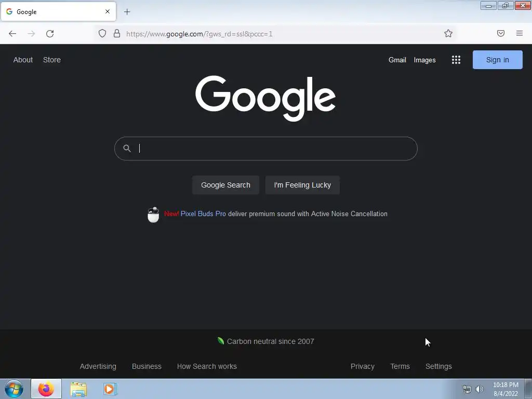
Task: Click the Google Search button
Action: pyautogui.click(x=225, y=185)
